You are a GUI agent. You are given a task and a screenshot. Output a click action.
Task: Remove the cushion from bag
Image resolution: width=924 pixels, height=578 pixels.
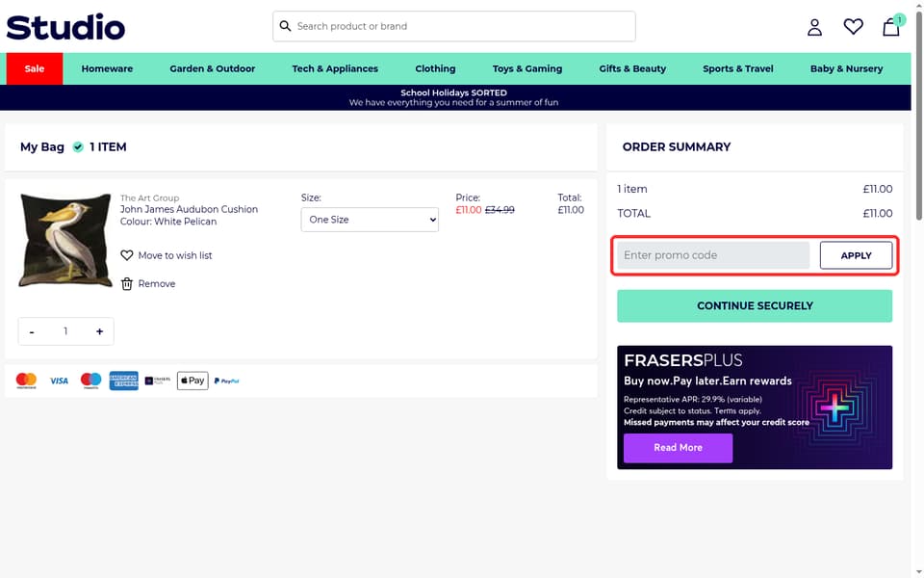157,283
